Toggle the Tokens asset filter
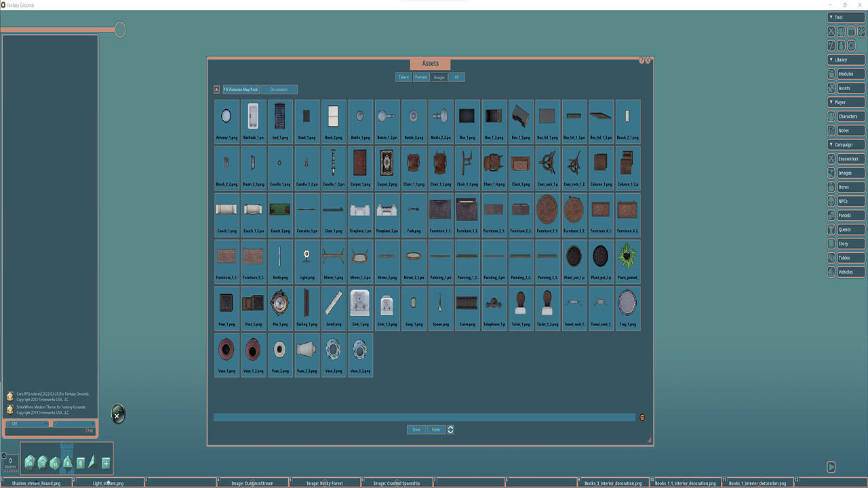This screenshot has width=868, height=488. [x=405, y=77]
